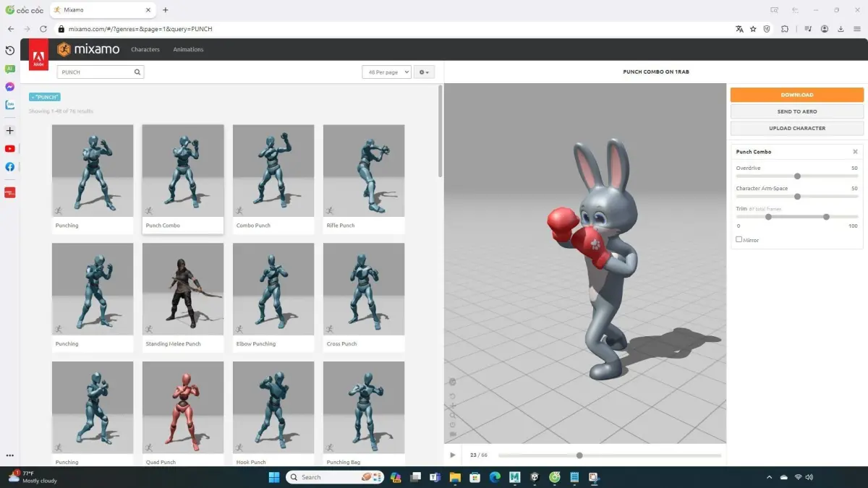
Task: Select the Mixamo browser tab
Action: pyautogui.click(x=101, y=10)
